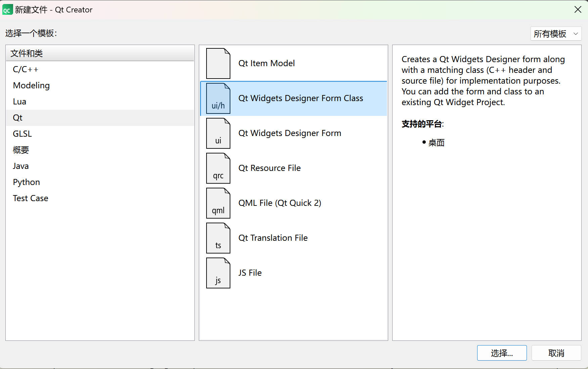Click the js file icon
The width and height of the screenshot is (588, 369).
pyautogui.click(x=218, y=273)
